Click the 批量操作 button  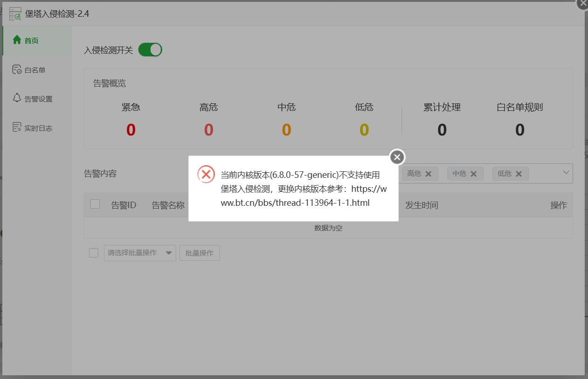pos(199,253)
